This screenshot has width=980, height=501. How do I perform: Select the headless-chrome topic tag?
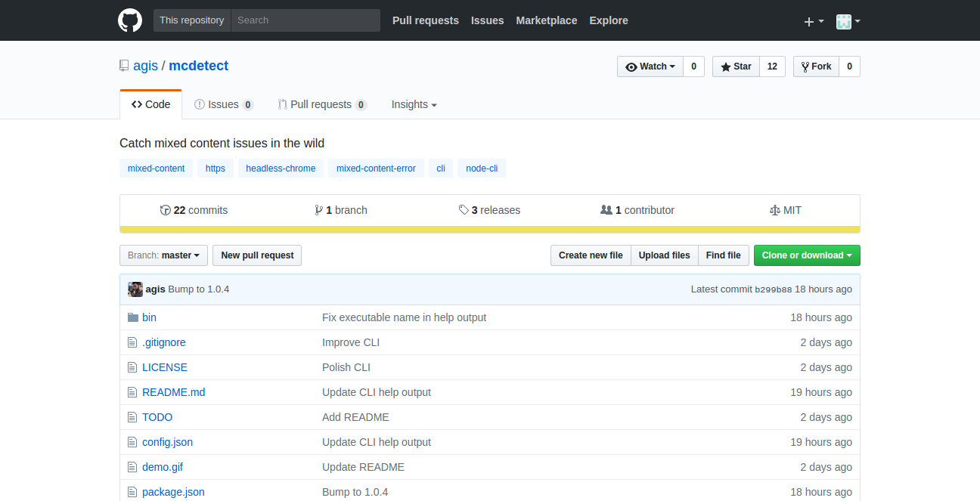pos(281,169)
